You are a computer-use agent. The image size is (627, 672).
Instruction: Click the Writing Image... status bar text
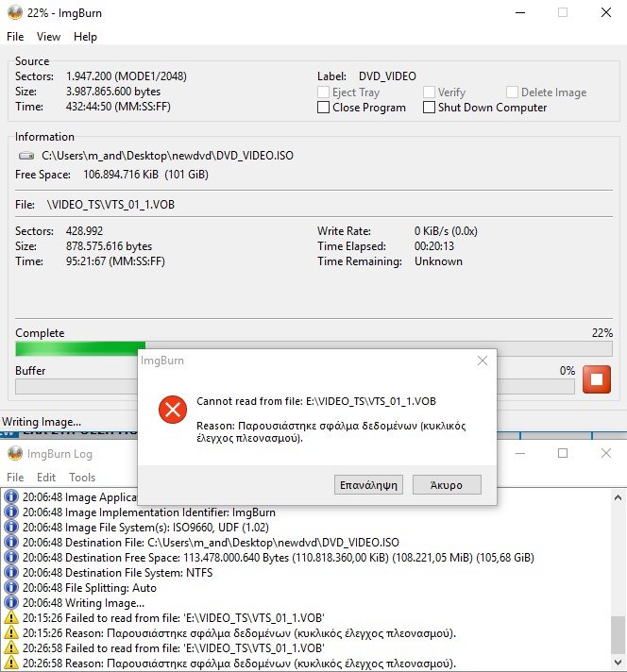point(42,422)
